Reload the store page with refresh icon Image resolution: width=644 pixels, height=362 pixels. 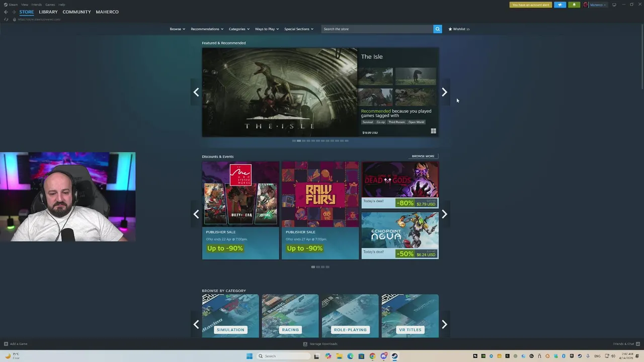[x=6, y=19]
